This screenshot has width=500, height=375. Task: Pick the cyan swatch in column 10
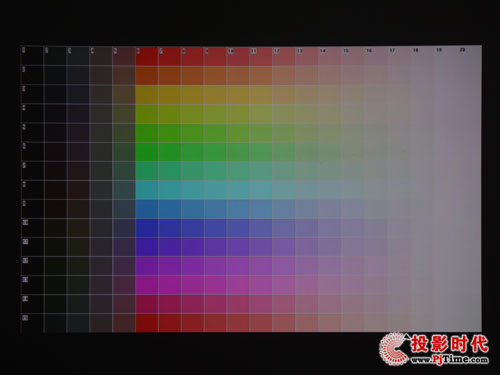coord(238,190)
